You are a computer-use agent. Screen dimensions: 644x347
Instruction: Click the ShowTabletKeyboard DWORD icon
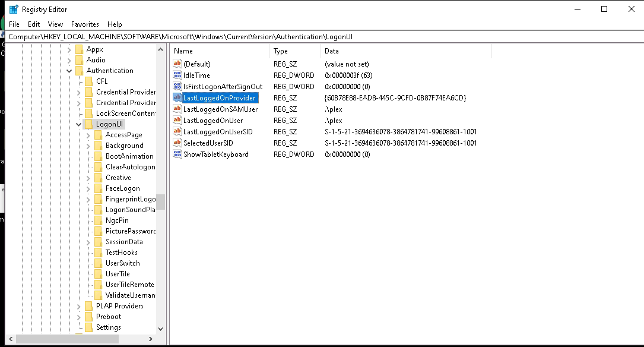[x=177, y=154]
